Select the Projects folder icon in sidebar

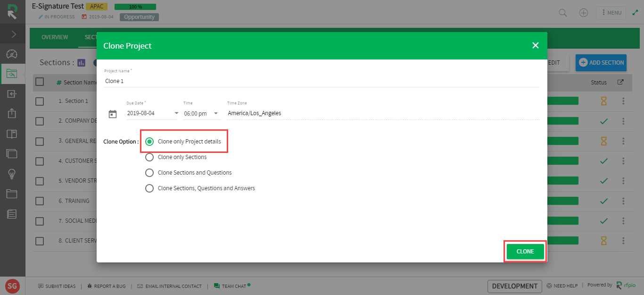[12, 74]
